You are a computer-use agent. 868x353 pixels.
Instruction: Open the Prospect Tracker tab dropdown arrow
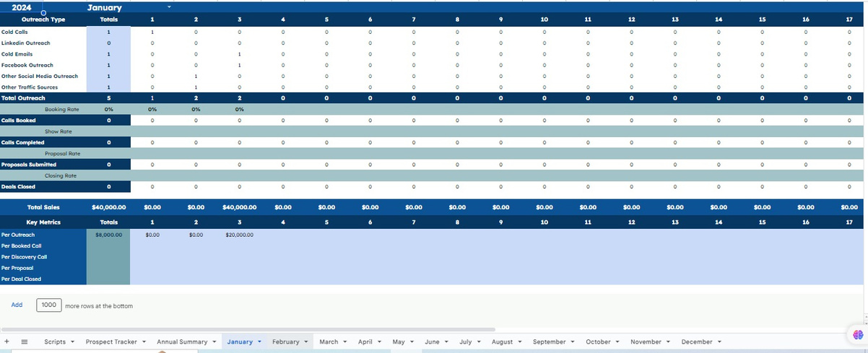(144, 341)
